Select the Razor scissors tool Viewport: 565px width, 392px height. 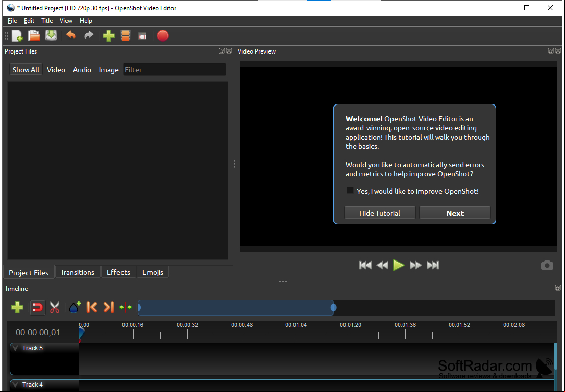tap(55, 307)
